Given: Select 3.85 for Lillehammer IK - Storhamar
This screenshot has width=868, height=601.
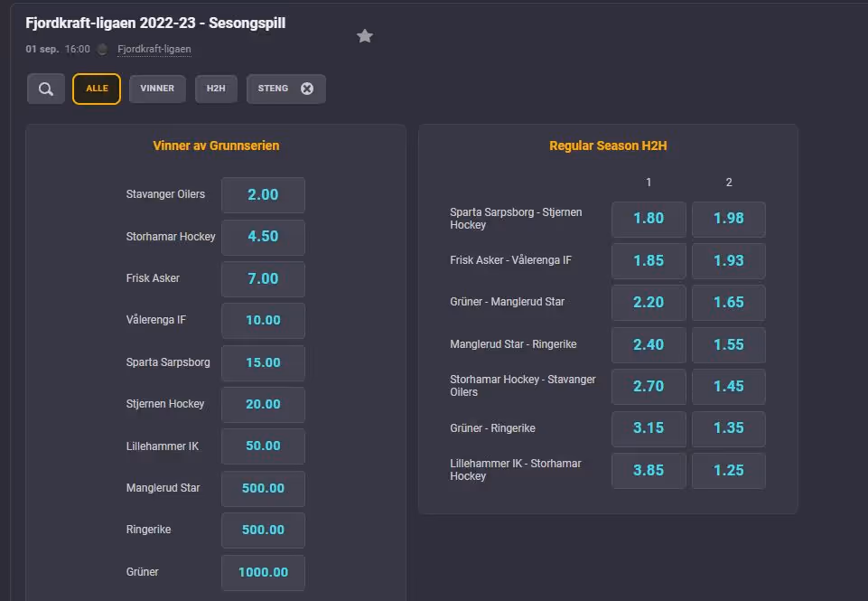Looking at the screenshot, I should tap(649, 470).
